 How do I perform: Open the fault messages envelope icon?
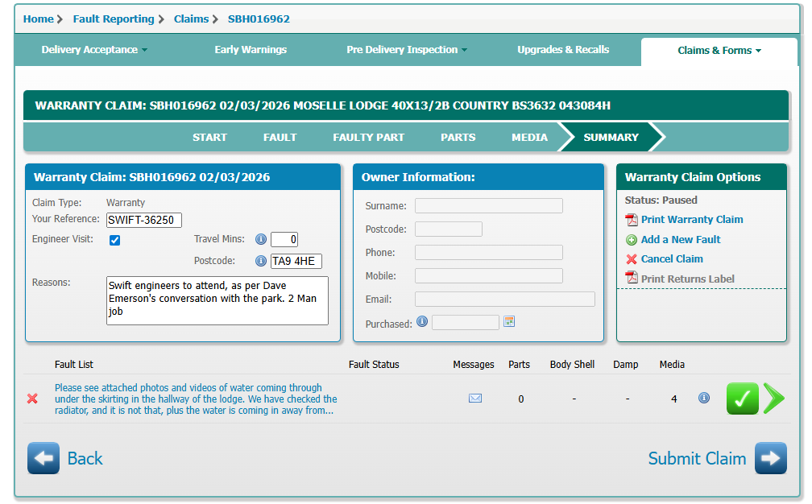click(x=475, y=398)
